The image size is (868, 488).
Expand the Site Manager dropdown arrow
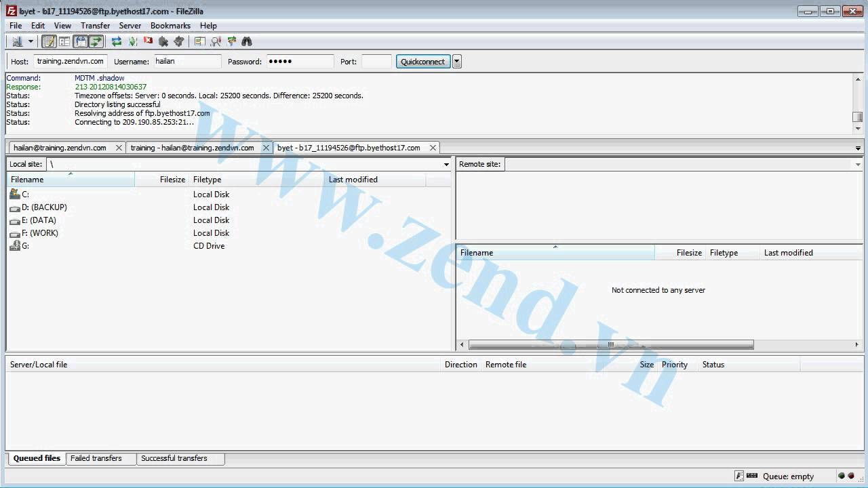click(x=31, y=41)
